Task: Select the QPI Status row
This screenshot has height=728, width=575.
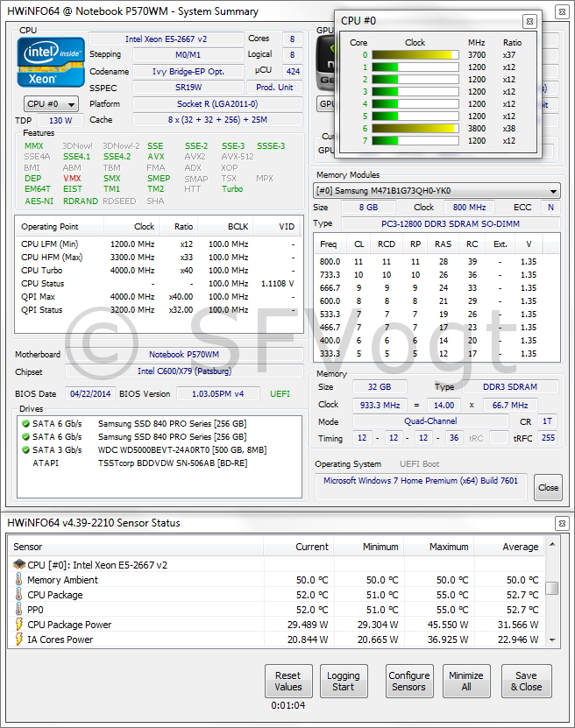Action: tap(158, 309)
